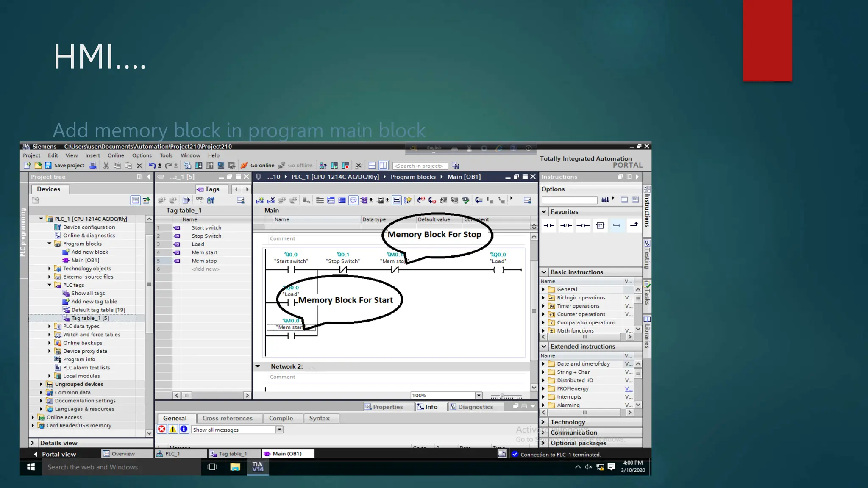Select normally closed contact in Favorites
Screen dimensions: 868x488
tap(566, 225)
